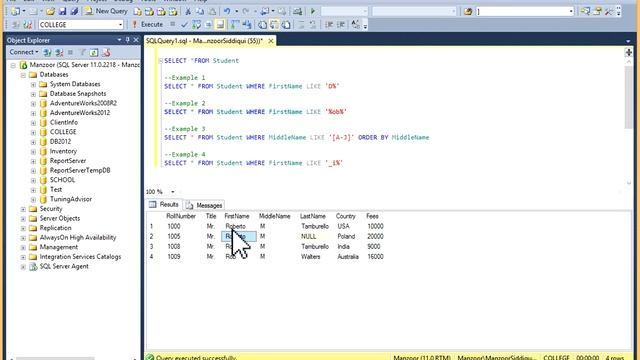640x360 pixels.
Task: Open Object Explorer window position menu arrow
Action: [119, 40]
